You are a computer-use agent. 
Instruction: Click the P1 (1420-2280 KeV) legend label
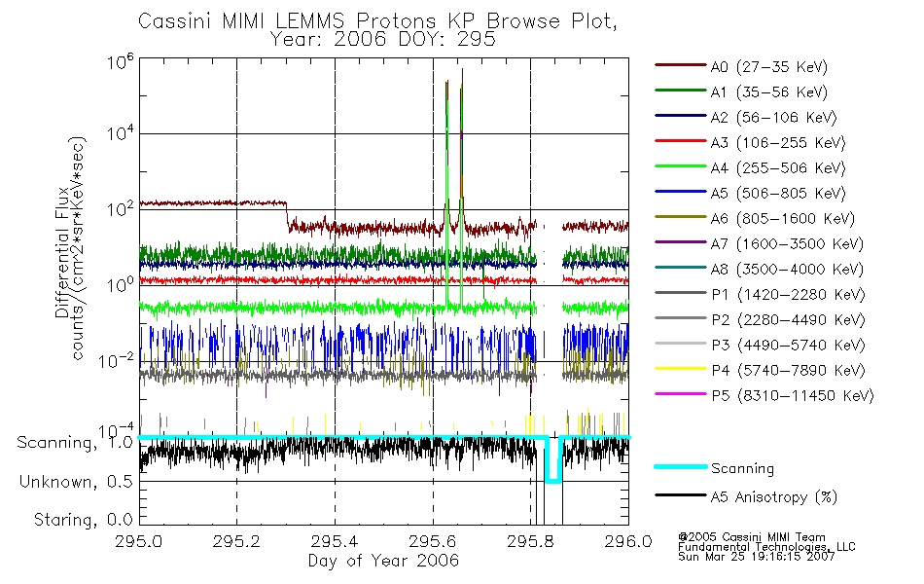(788, 295)
